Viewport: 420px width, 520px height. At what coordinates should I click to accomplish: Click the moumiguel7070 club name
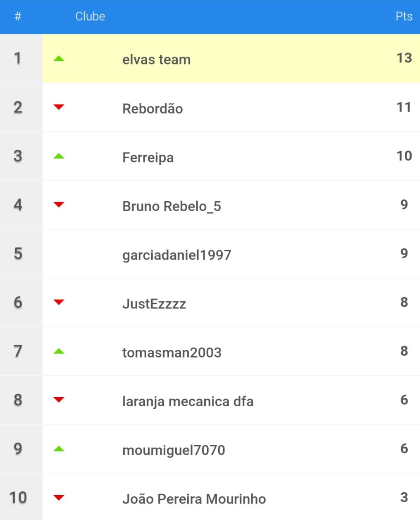click(174, 450)
